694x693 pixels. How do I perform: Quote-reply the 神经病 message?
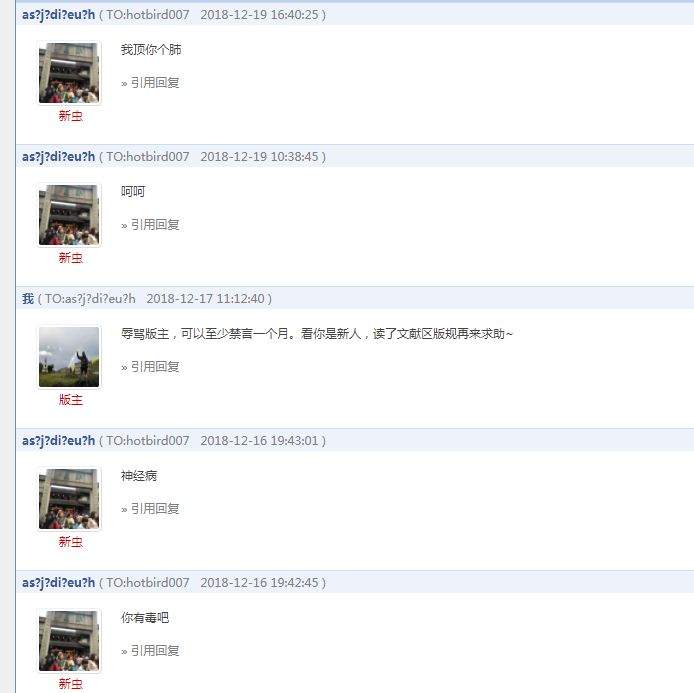[x=154, y=509]
